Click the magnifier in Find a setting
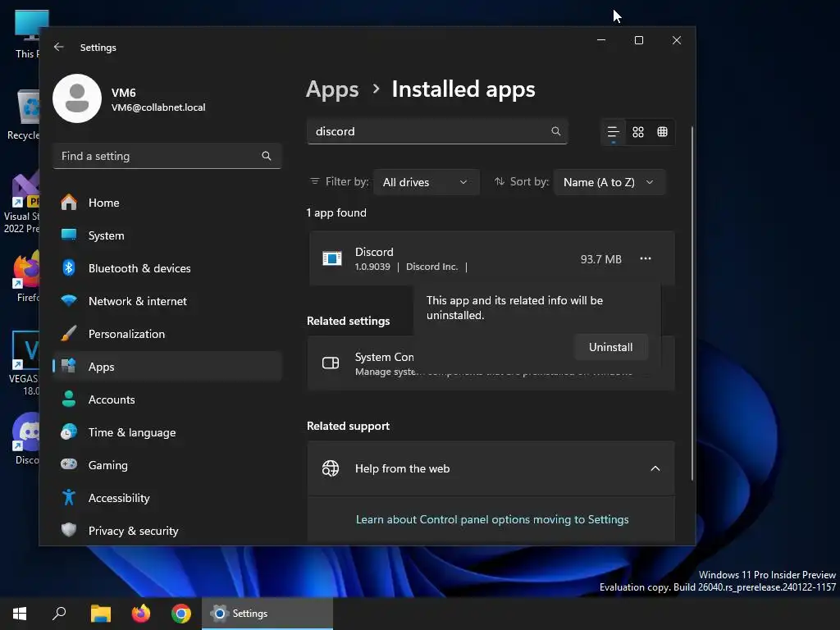840x630 pixels. click(267, 156)
